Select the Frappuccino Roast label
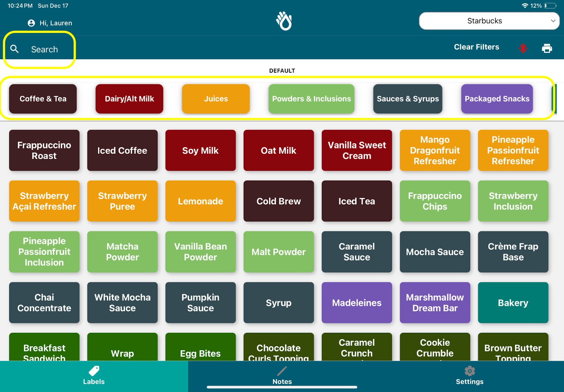This screenshot has width=564, height=392. pos(44,151)
